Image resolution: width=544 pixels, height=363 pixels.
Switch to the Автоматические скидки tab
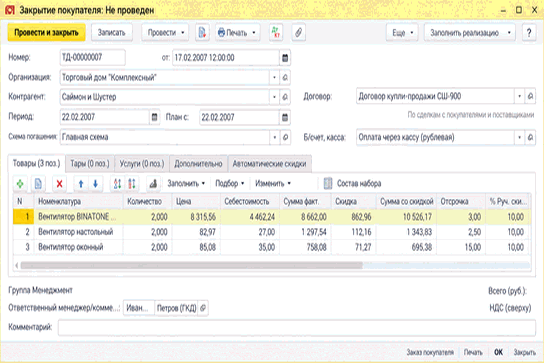coord(270,163)
